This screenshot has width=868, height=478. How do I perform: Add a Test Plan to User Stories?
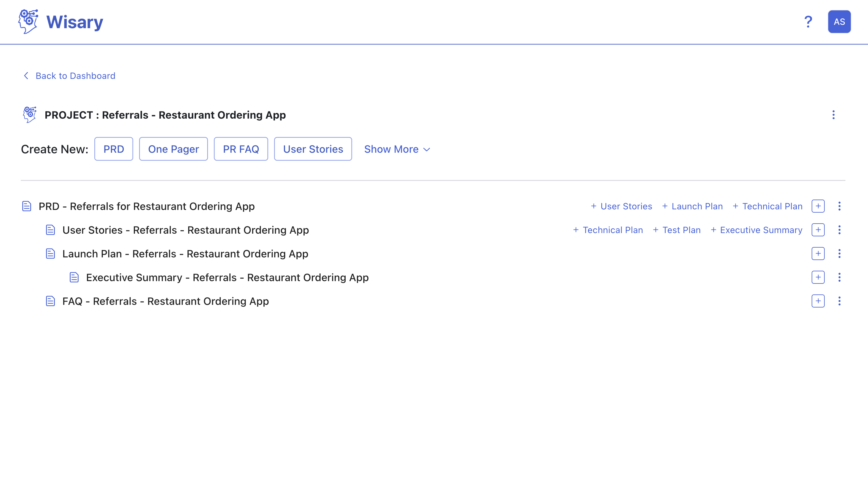click(677, 230)
